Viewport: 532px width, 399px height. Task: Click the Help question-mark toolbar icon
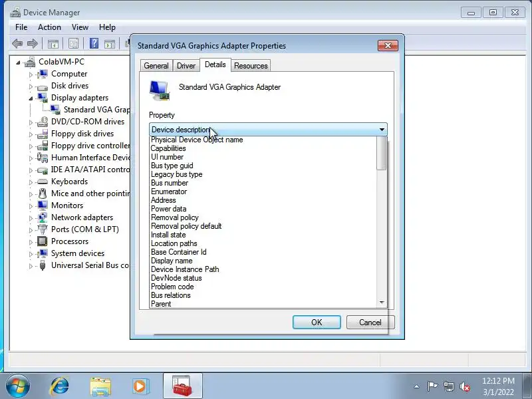click(x=94, y=43)
